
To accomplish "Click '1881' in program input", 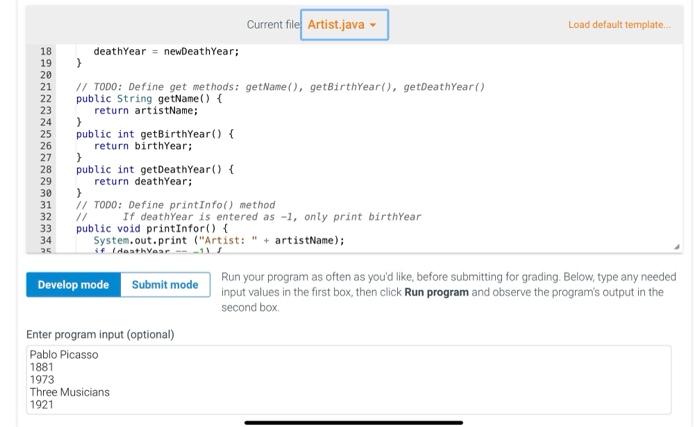I will (42, 367).
